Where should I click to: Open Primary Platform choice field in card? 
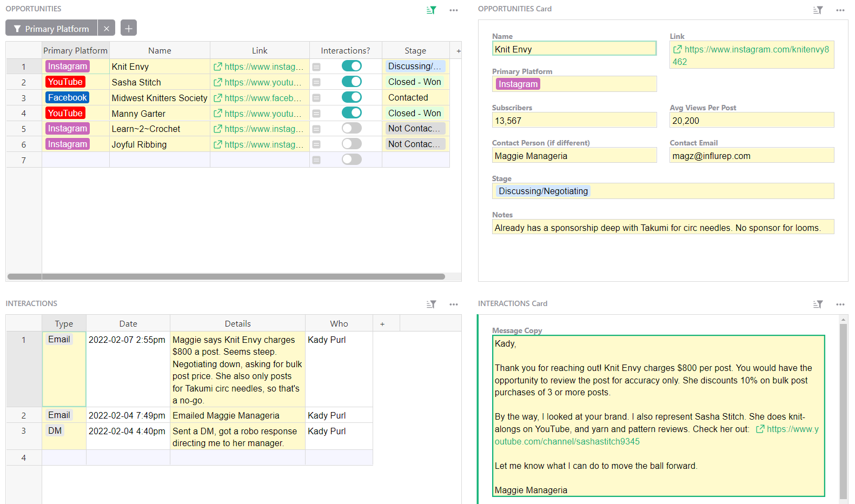tap(574, 84)
